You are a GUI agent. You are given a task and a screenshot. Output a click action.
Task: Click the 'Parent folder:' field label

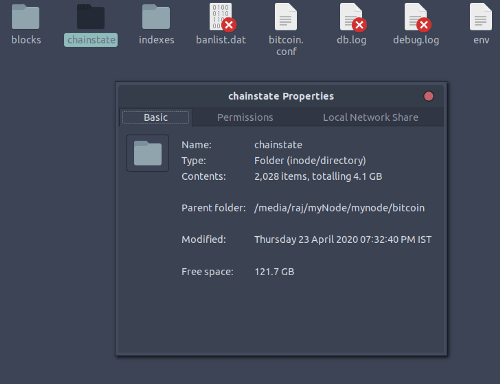[x=213, y=208]
